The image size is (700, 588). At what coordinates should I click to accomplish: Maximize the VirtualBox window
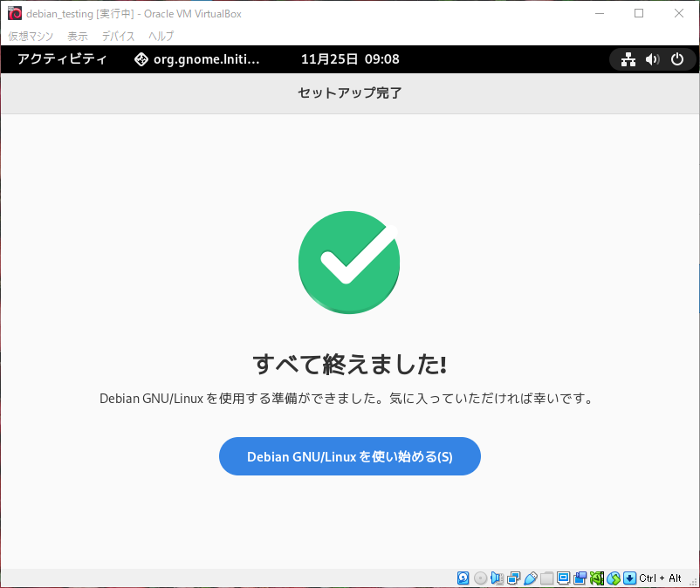pyautogui.click(x=639, y=13)
